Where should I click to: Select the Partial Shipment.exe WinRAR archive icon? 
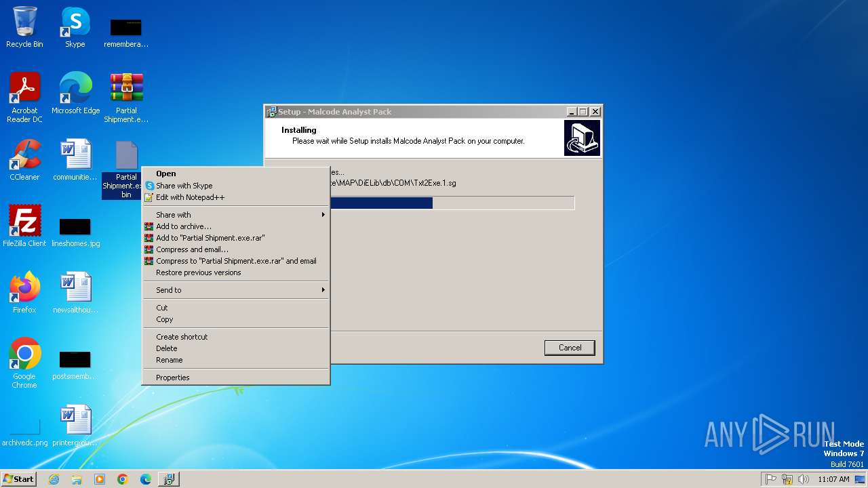(x=126, y=98)
